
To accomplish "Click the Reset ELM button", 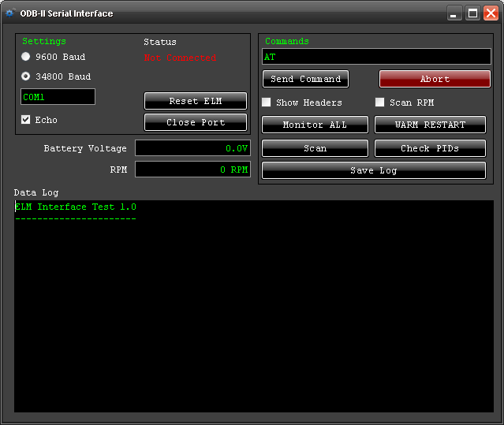I will click(x=196, y=101).
